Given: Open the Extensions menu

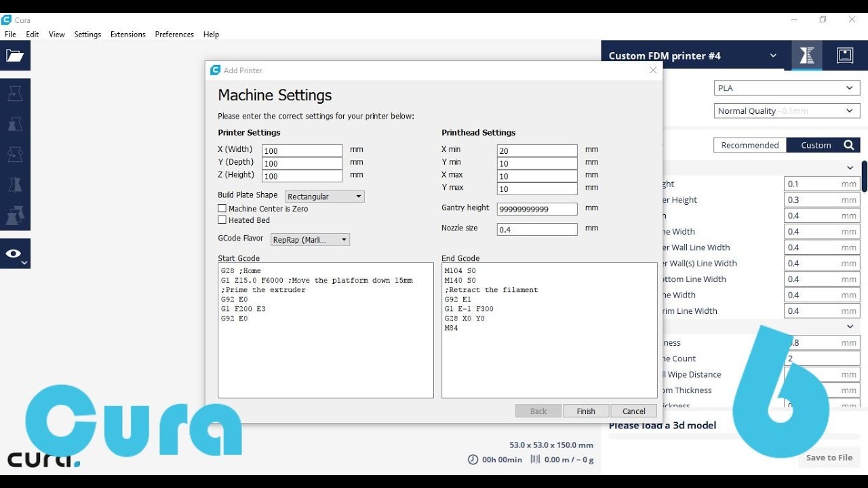Looking at the screenshot, I should [127, 34].
